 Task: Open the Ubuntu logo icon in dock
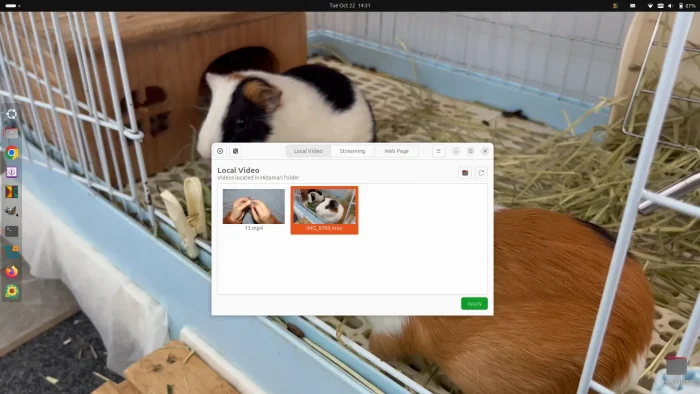(x=12, y=114)
